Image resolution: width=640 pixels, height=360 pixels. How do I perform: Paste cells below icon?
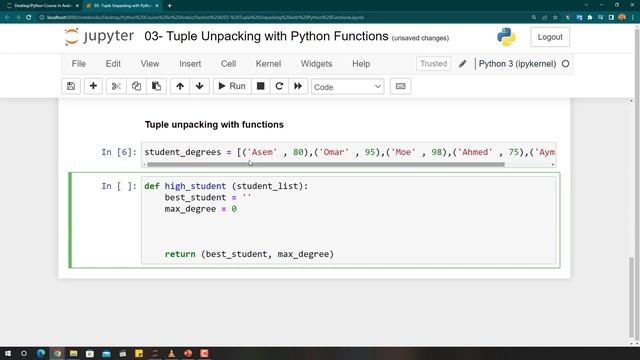coord(156,86)
